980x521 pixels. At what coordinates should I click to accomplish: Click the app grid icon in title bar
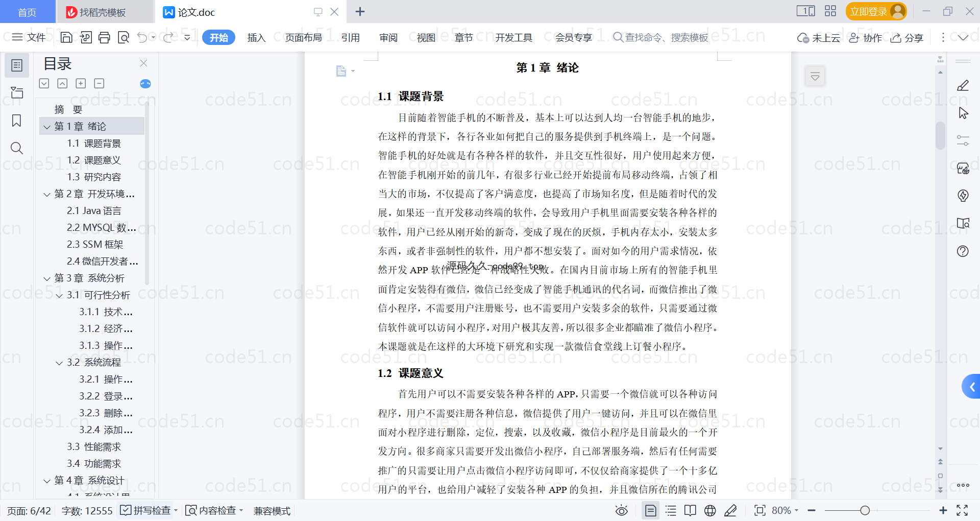pos(830,11)
